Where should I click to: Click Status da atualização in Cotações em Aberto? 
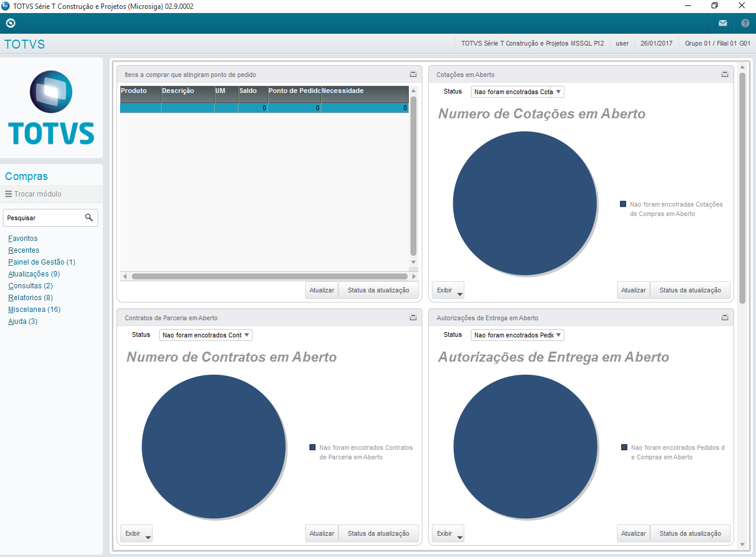coord(690,290)
